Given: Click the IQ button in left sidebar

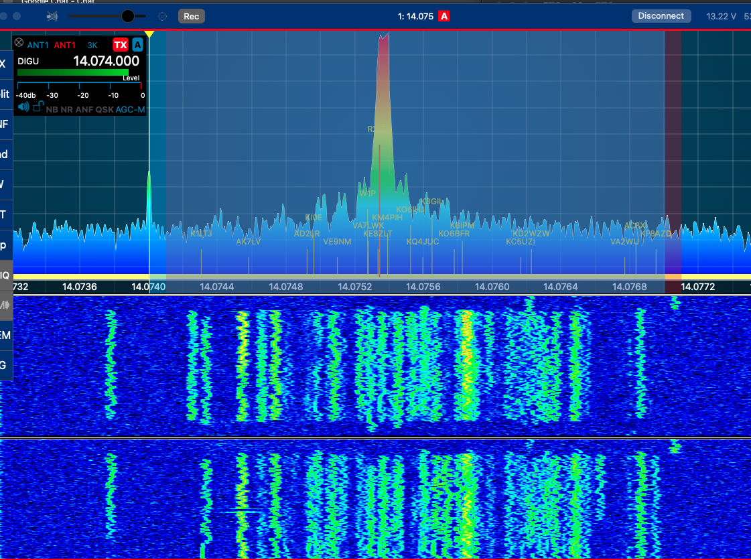Looking at the screenshot, I should click(6, 275).
